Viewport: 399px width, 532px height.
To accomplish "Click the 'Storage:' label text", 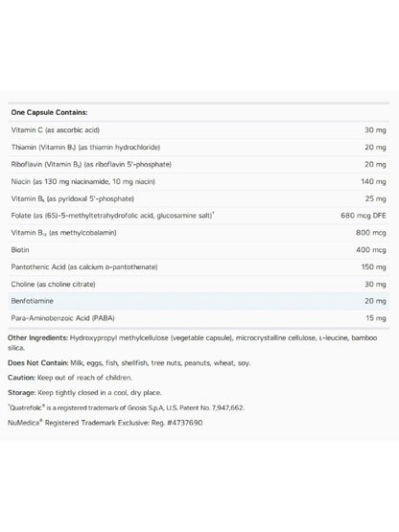I will [x=21, y=393].
